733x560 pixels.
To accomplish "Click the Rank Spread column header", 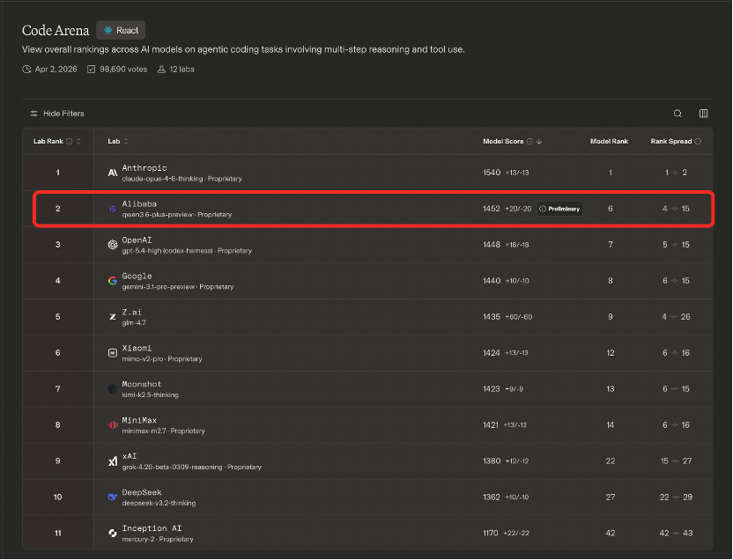I will 671,141.
